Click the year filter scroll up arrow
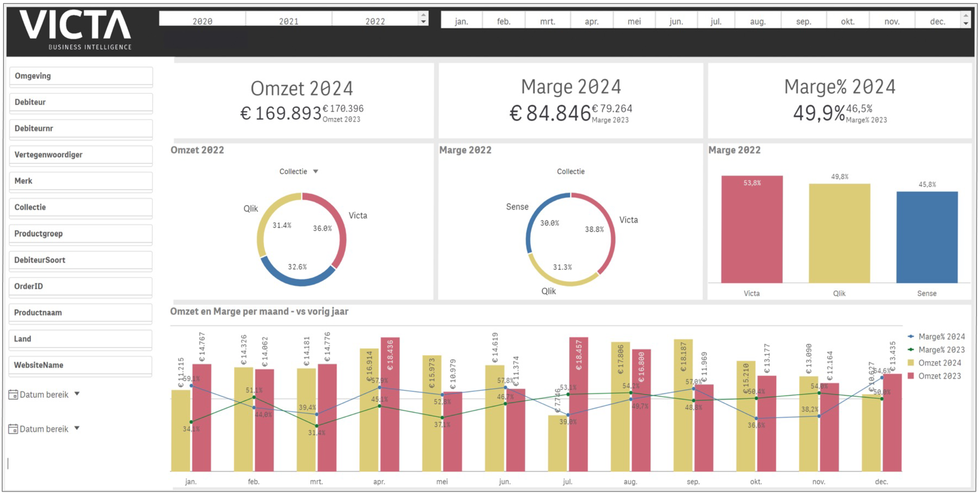980x496 pixels. coord(424,15)
